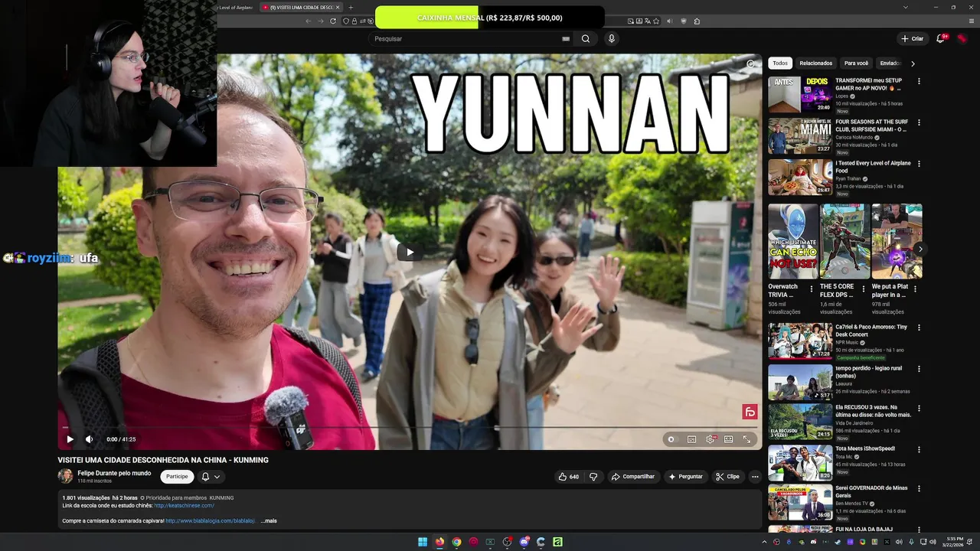980x551 pixels.
Task: Play the video with the bottom-left play button
Action: click(70, 439)
